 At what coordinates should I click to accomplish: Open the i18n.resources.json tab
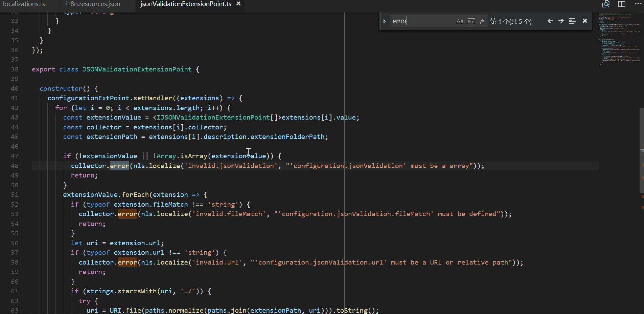(92, 4)
